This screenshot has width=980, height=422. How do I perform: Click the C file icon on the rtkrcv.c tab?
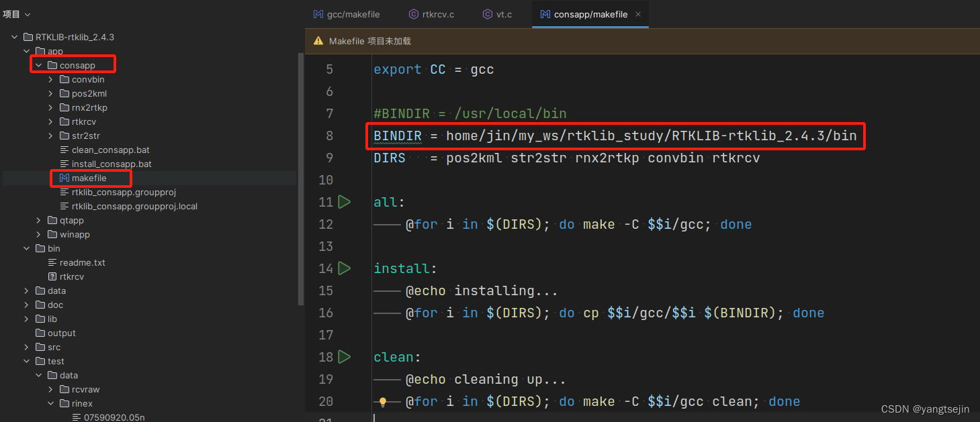click(412, 13)
